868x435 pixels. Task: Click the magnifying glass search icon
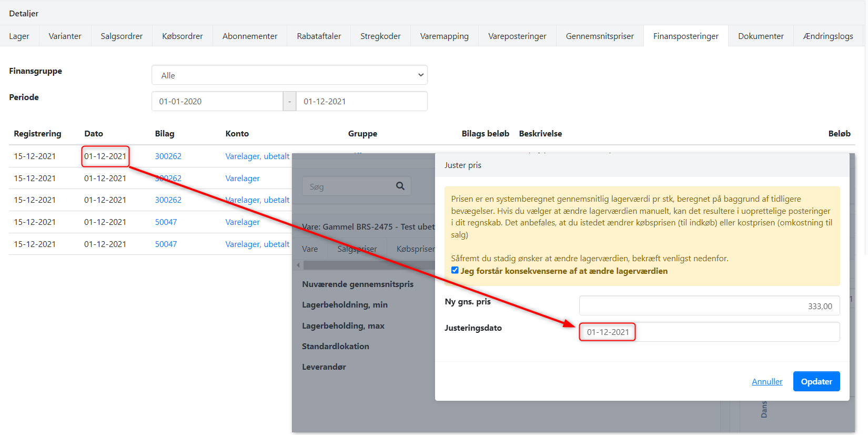tap(400, 186)
